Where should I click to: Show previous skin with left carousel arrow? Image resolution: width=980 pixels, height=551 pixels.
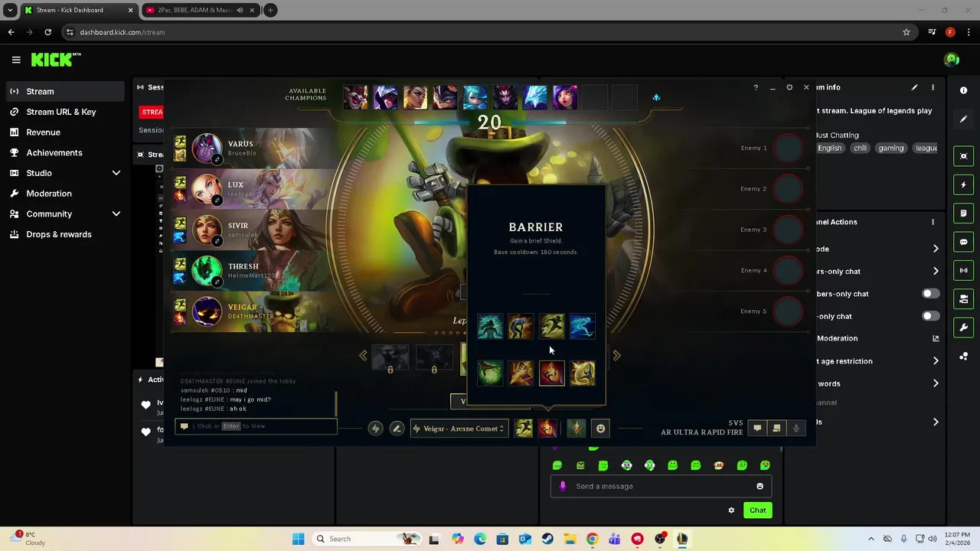pyautogui.click(x=363, y=355)
